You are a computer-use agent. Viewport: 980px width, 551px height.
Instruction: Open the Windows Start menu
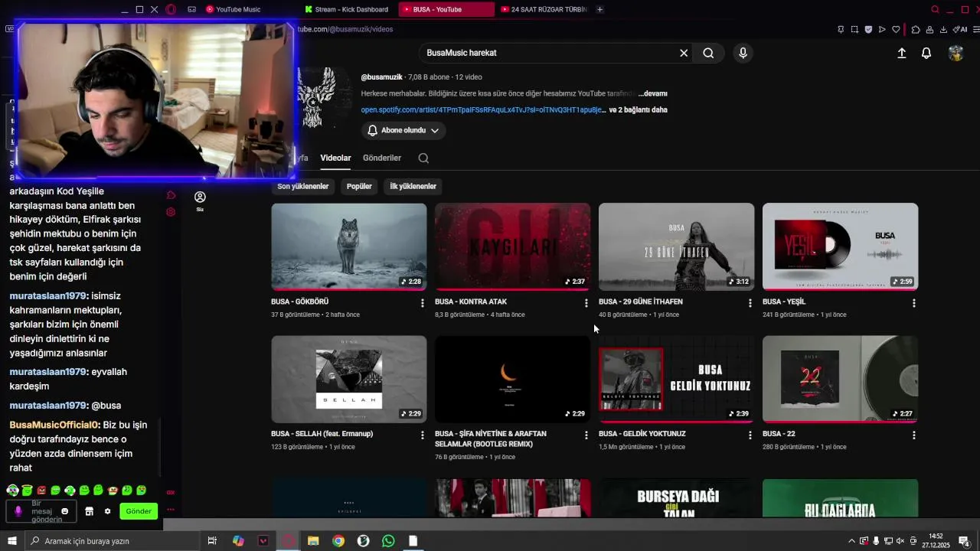[11, 541]
